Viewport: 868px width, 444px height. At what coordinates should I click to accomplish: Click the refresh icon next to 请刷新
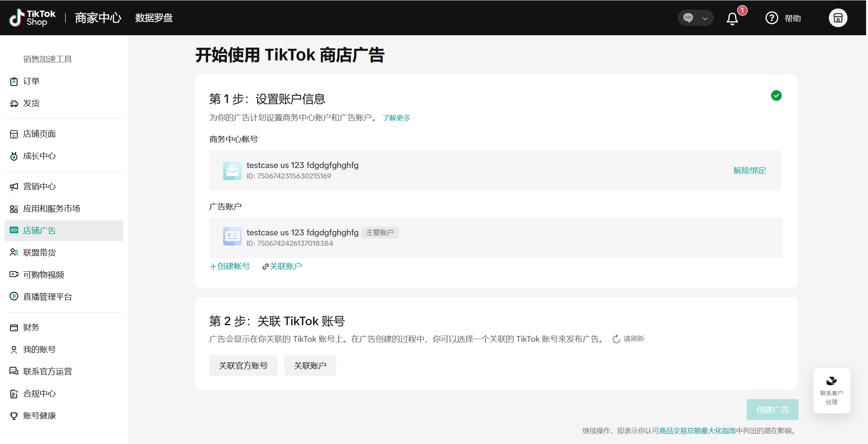pyautogui.click(x=616, y=339)
